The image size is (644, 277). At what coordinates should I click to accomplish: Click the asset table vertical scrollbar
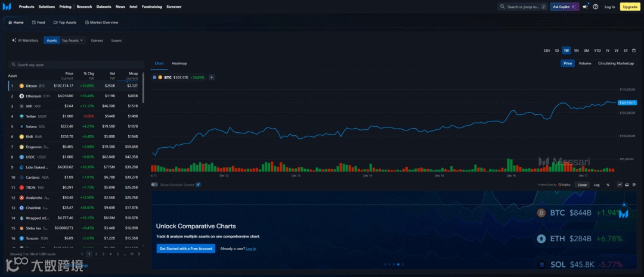[x=143, y=88]
